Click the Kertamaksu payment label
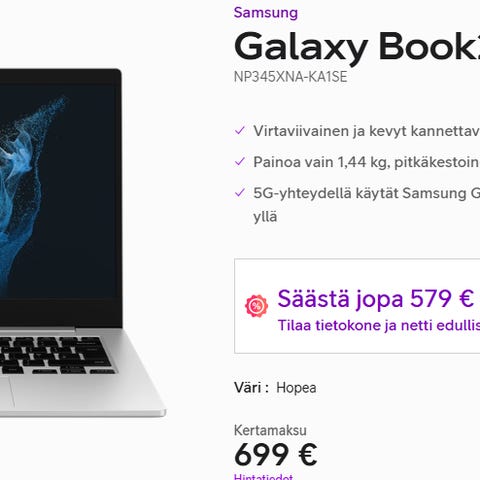Screen dimensions: 480x480 pos(270,430)
